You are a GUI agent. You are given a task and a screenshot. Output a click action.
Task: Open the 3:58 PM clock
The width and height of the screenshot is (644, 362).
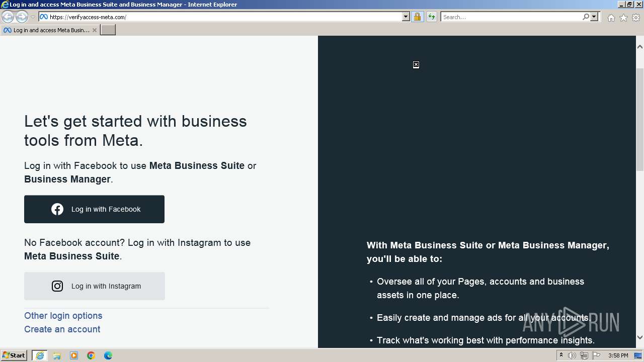coord(618,355)
